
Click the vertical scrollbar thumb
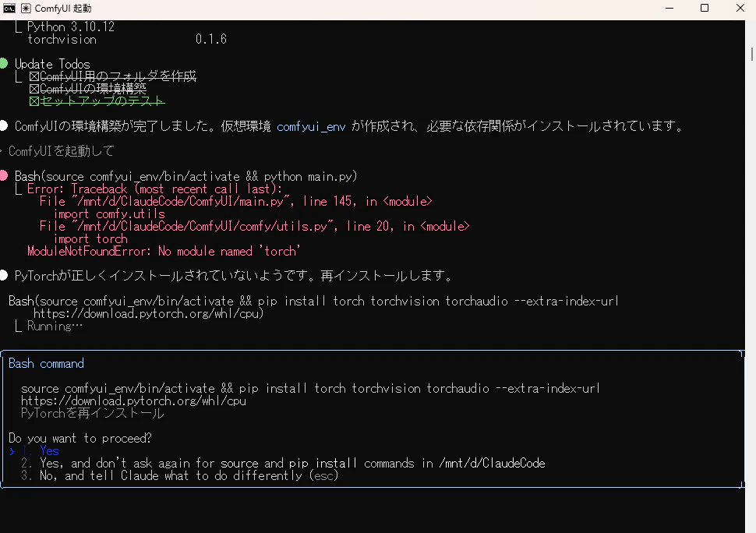751,54
